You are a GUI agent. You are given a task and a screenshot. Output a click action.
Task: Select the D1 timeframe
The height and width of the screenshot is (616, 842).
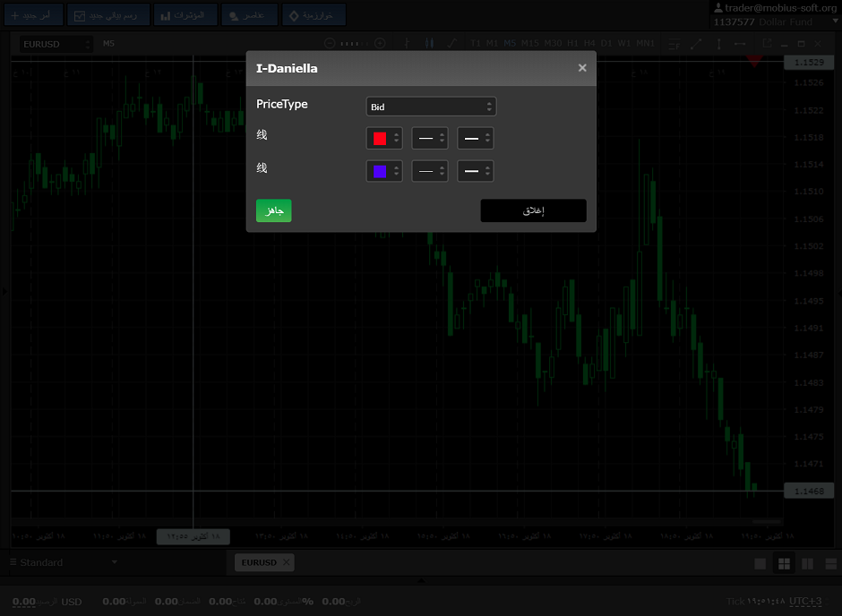[606, 44]
